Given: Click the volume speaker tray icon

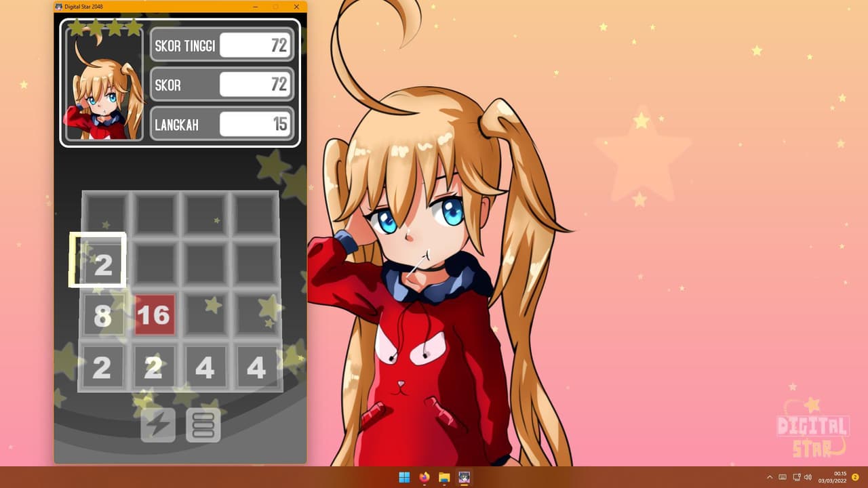Looking at the screenshot, I should tap(808, 477).
